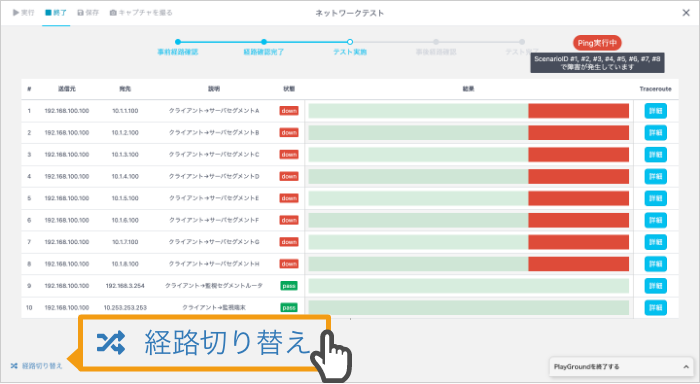Click result bar for サーバセグメントD row

point(469,176)
